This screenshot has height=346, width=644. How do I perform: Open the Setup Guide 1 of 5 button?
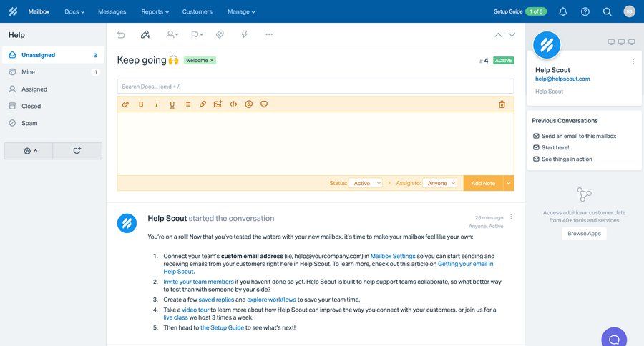(x=520, y=11)
